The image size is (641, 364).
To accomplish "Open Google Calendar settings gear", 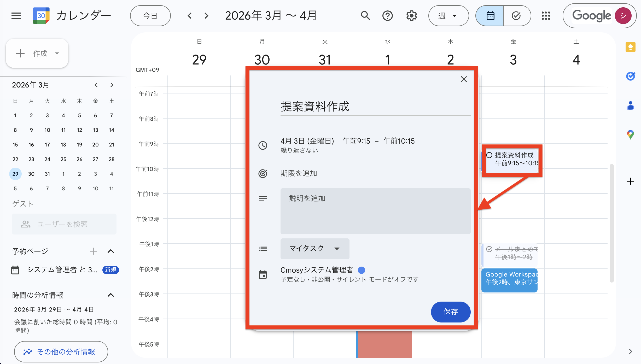I will pyautogui.click(x=411, y=16).
